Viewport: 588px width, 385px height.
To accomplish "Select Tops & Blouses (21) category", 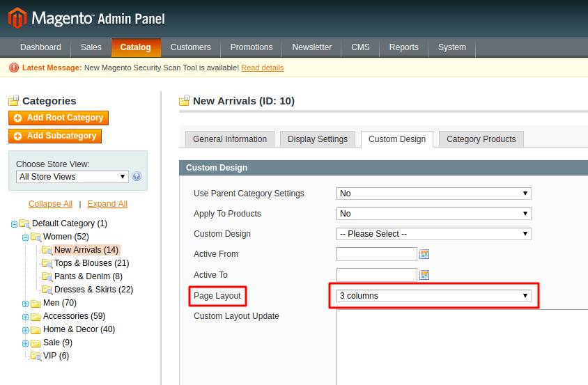I will 91,263.
